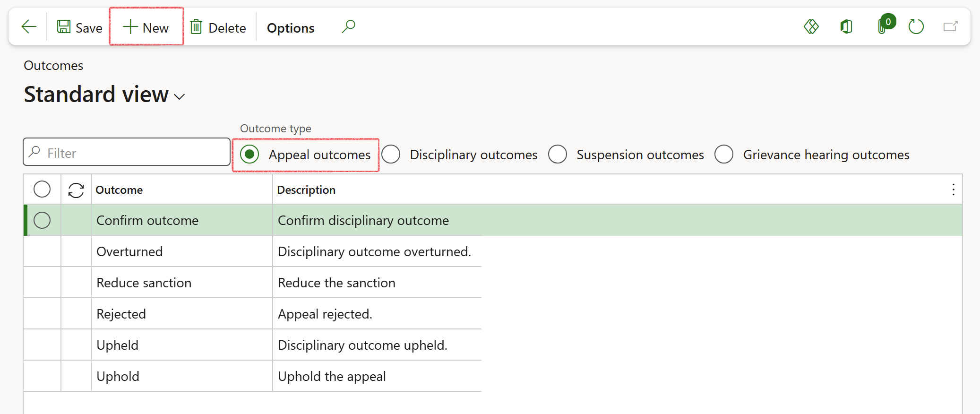The image size is (980, 414).
Task: Open the Power Apps diamond icon
Action: pyautogui.click(x=811, y=27)
